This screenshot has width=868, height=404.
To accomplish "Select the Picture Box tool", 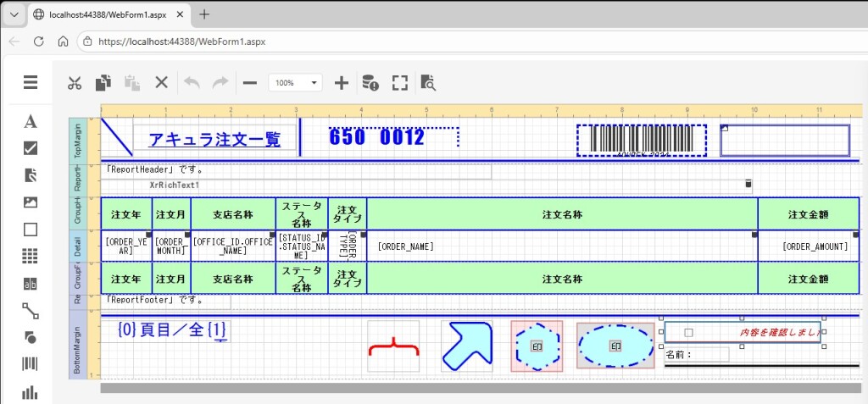I will point(31,202).
